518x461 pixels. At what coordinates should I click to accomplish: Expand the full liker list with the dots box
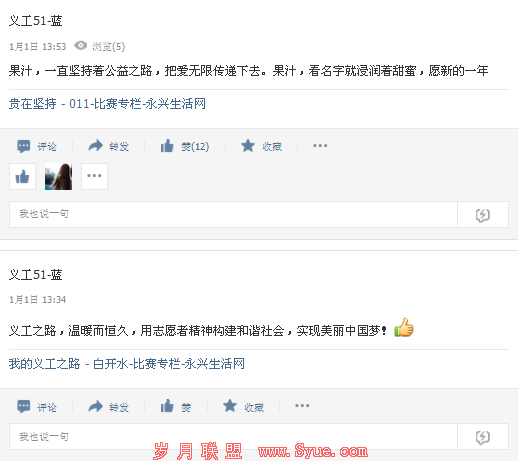point(94,177)
